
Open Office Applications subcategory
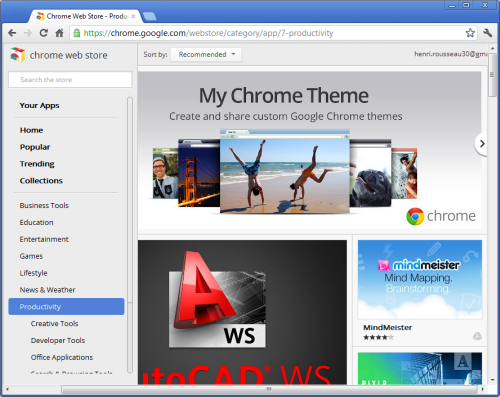point(62,357)
